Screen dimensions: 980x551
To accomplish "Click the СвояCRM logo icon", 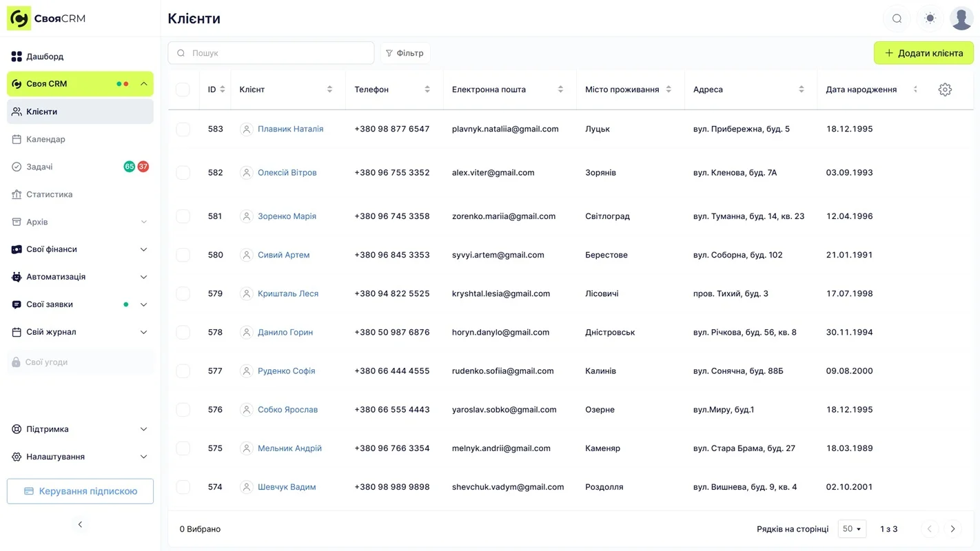I will [x=19, y=19].
